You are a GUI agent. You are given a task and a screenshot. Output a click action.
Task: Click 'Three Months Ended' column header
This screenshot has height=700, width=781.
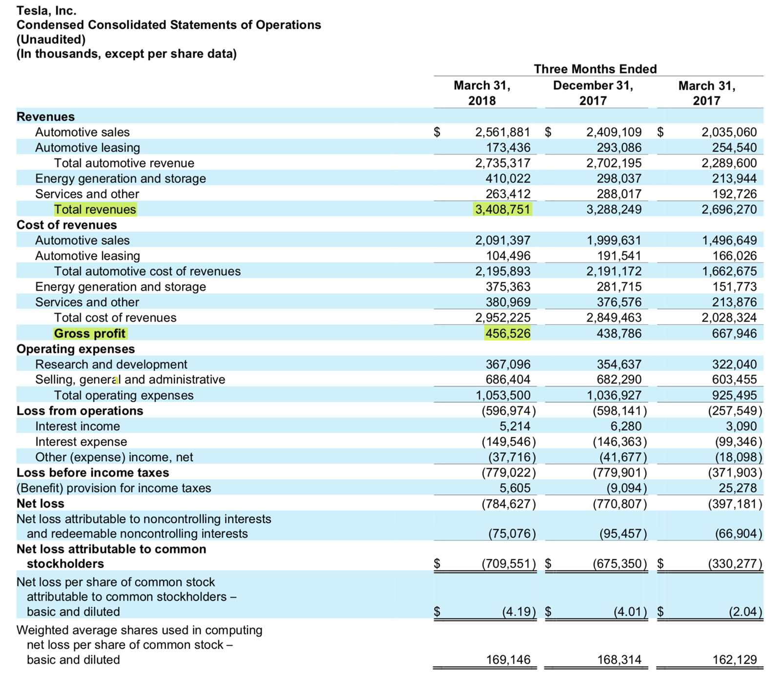click(595, 69)
